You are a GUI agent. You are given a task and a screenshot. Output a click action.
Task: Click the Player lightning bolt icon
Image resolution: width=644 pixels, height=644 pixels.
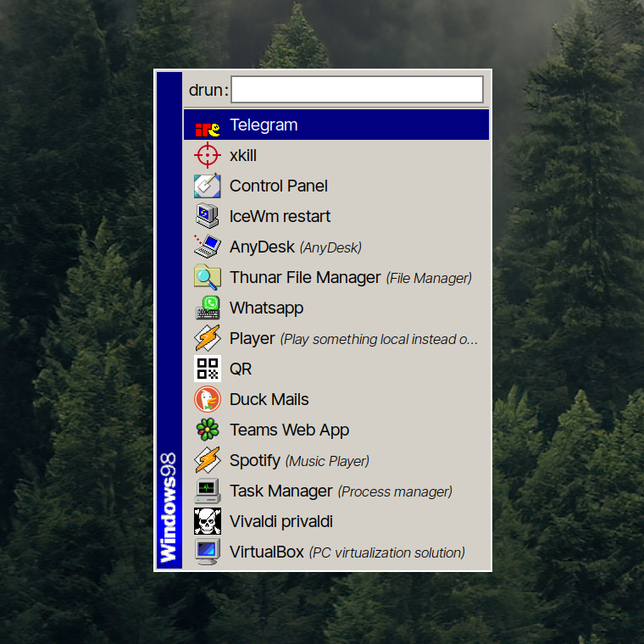coord(208,338)
